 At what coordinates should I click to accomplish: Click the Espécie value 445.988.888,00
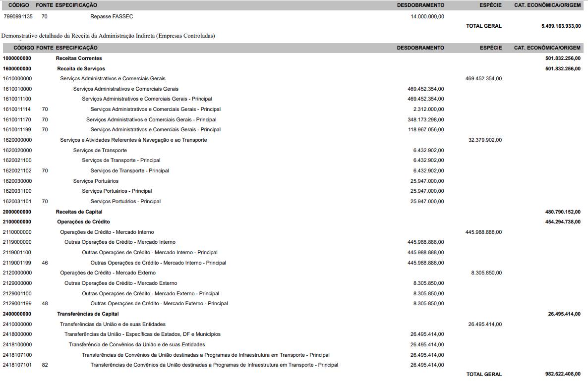pyautogui.click(x=483, y=232)
